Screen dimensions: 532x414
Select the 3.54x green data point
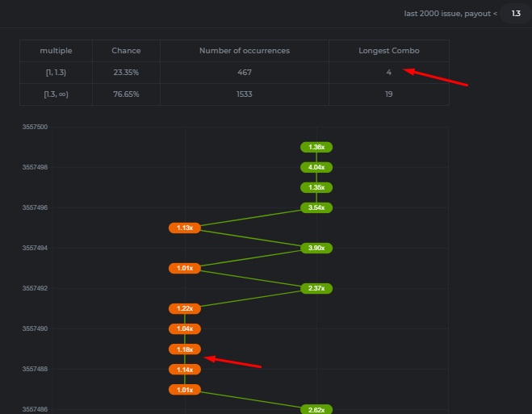pos(316,208)
